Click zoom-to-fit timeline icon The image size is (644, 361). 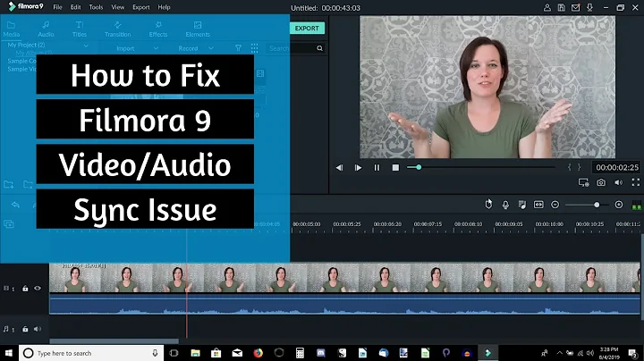(x=538, y=205)
